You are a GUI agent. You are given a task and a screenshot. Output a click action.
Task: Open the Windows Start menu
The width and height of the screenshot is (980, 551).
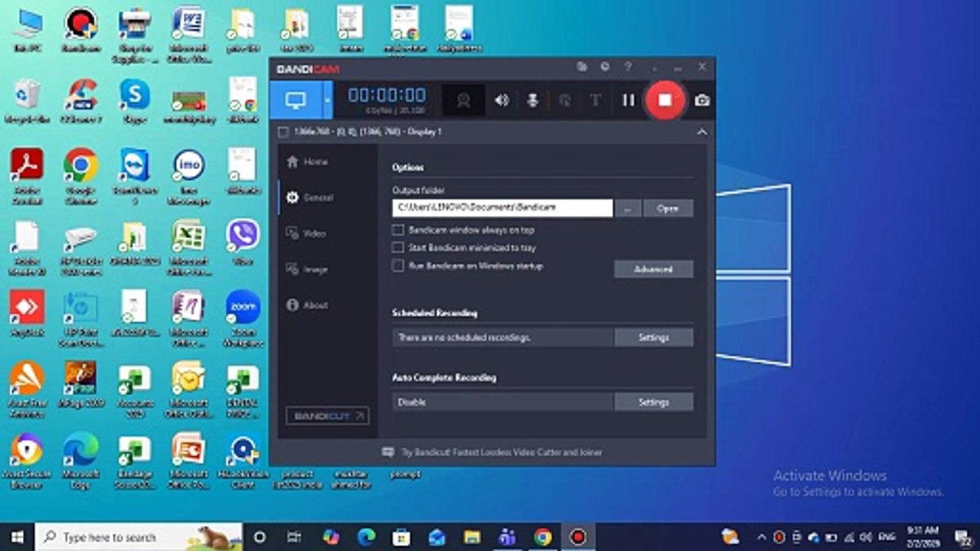pos(17,537)
